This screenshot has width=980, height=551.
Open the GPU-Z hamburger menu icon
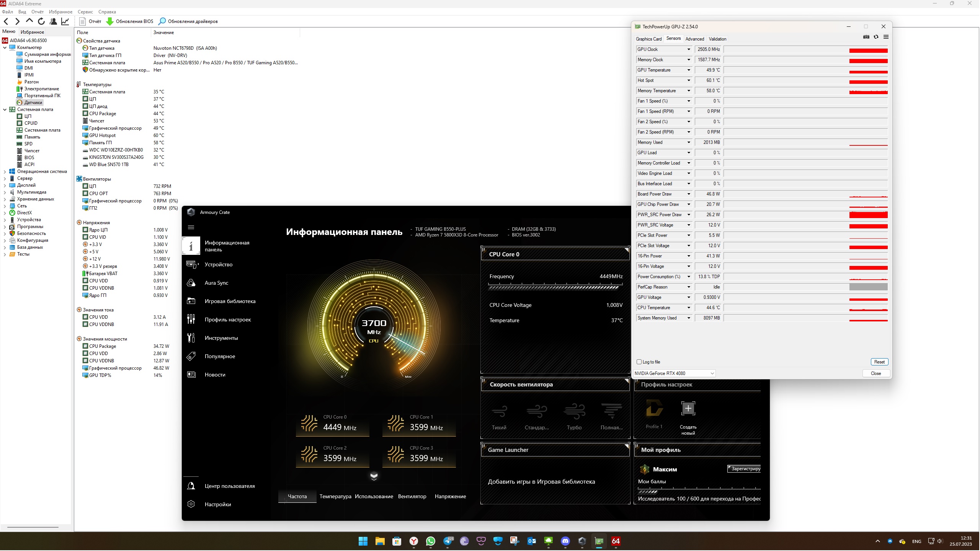click(x=886, y=37)
